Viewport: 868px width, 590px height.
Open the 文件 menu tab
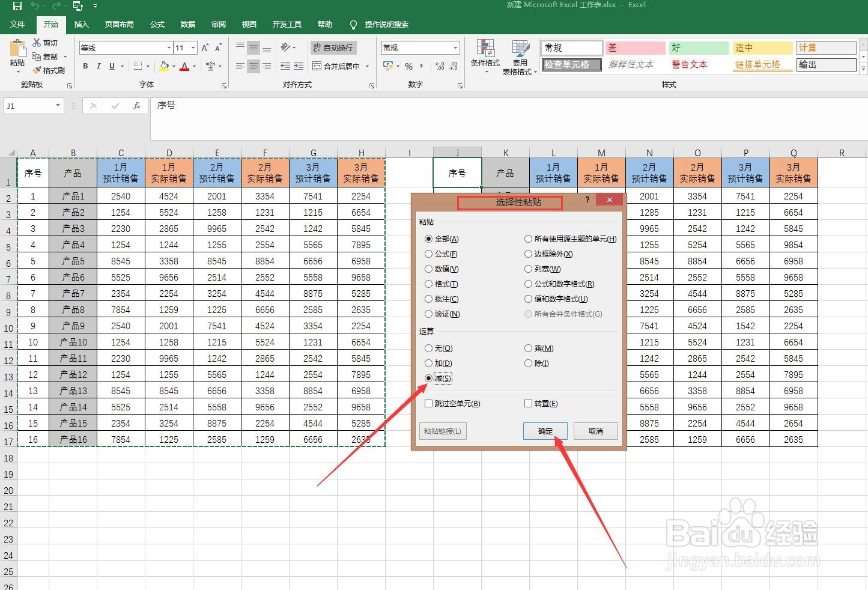click(x=17, y=24)
